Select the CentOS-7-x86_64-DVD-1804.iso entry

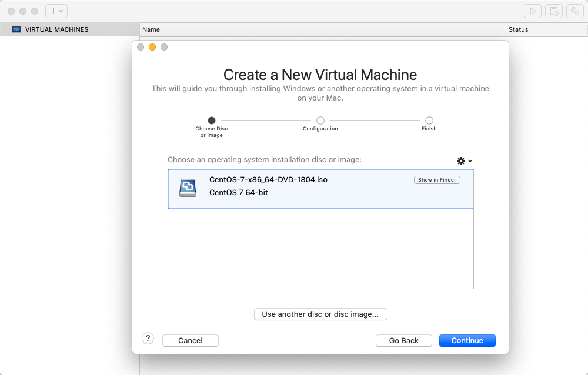point(320,189)
